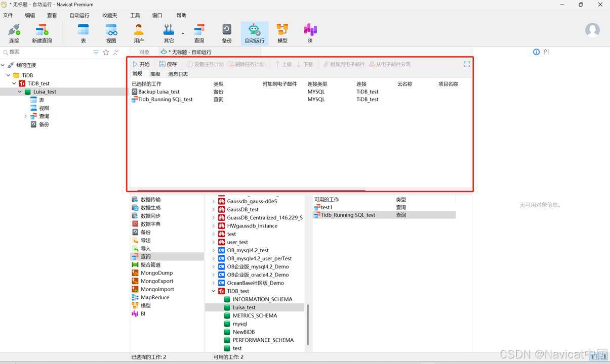Select METRICS_SCHEMA database in list
Screen dimensions: 610x364
click(x=255, y=315)
